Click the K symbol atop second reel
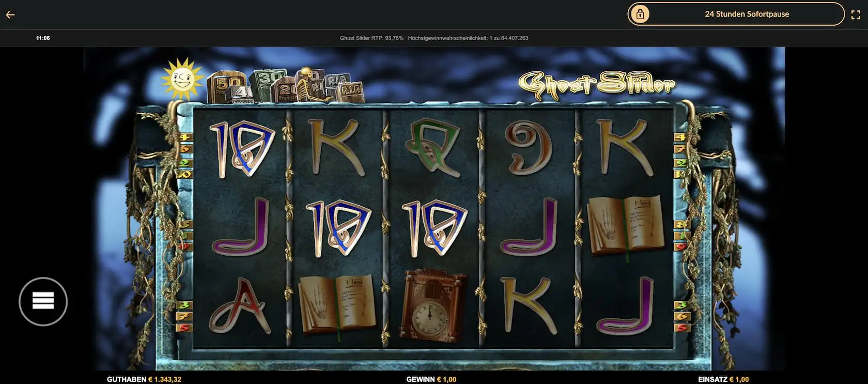The height and width of the screenshot is (384, 868). [337, 147]
